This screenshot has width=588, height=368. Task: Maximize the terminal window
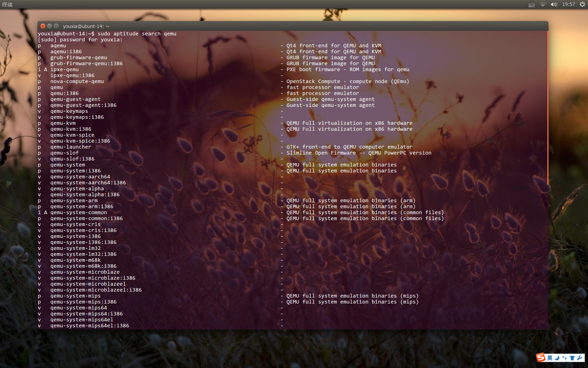click(x=56, y=26)
